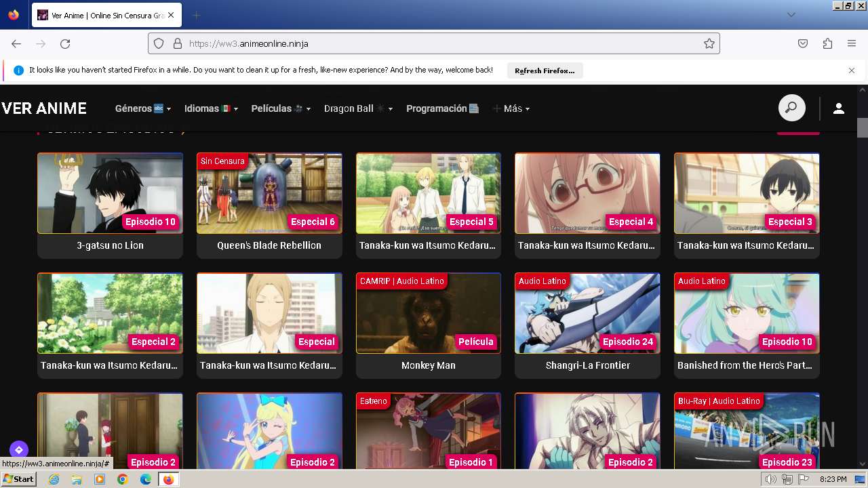The image size is (868, 488).
Task: Reload the current page
Action: [x=65, y=43]
